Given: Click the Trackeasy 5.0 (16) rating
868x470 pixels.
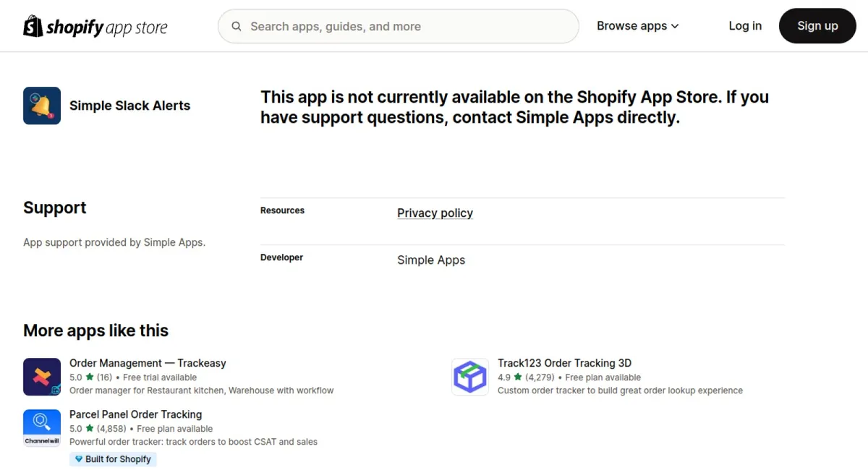Looking at the screenshot, I should click(91, 377).
